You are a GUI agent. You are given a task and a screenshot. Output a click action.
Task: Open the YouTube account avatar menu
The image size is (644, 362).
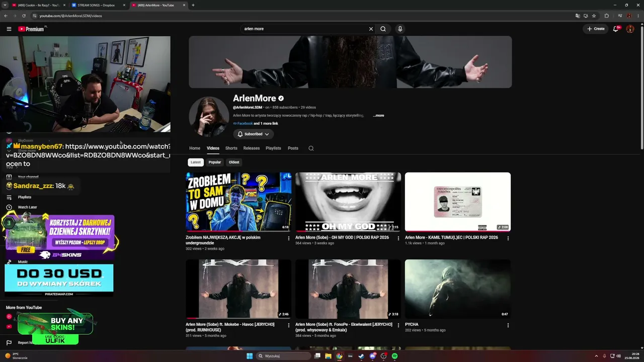click(x=630, y=29)
